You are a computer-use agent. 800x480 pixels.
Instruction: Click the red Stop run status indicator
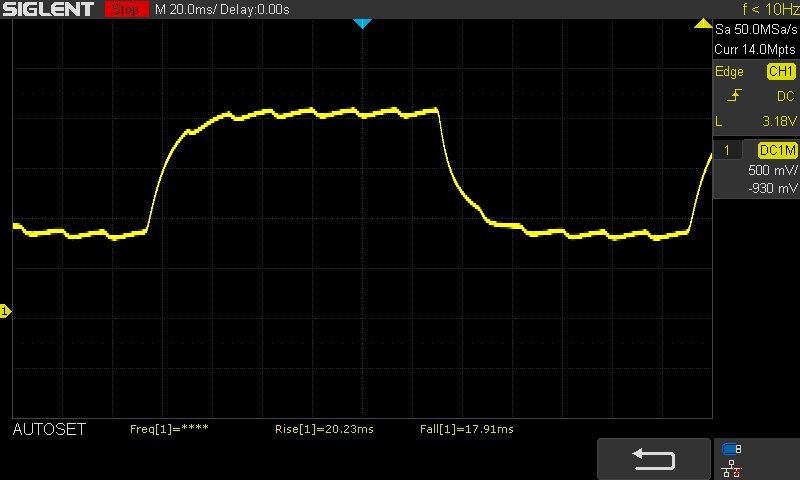click(126, 9)
